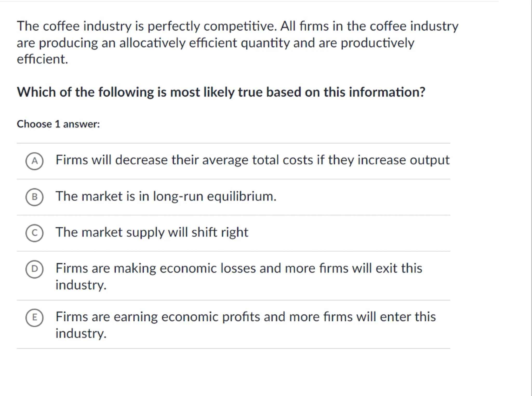Click the "Choose 1 answer:" label
Image resolution: width=532 pixels, height=396 pixels.
(x=58, y=124)
